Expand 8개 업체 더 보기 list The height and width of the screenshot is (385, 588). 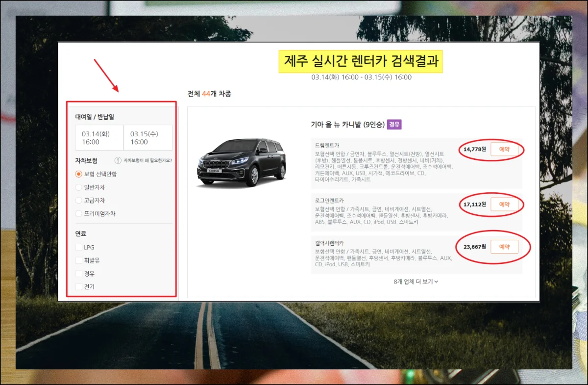(x=416, y=282)
